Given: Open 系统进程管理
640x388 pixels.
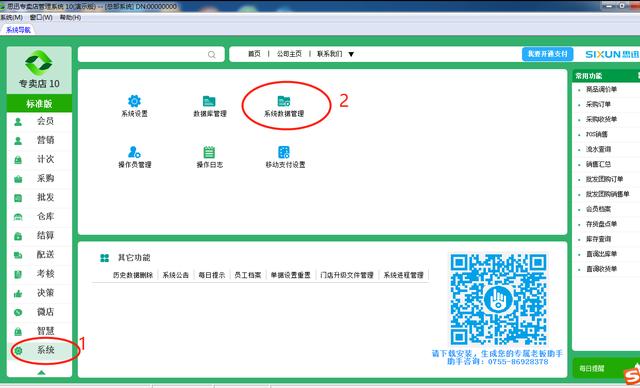Looking at the screenshot, I should click(404, 275).
